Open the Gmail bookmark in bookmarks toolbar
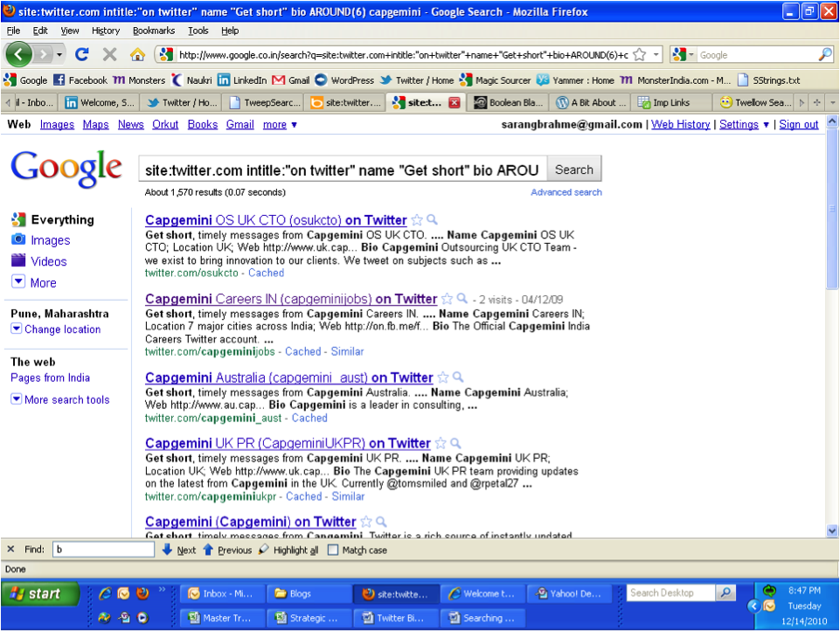Screen dimensions: 840x631 [x=291, y=80]
